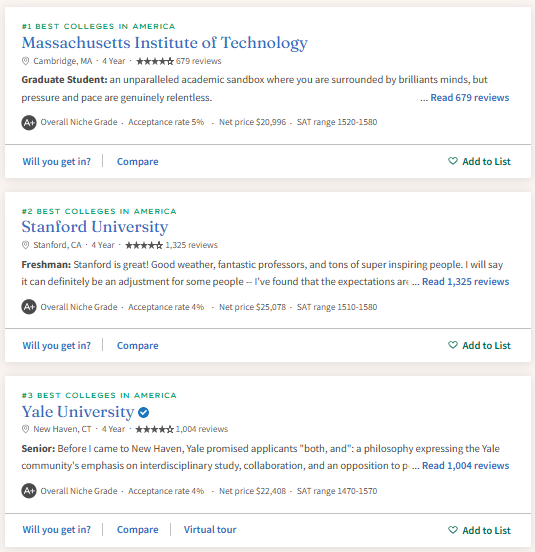535x552 pixels.
Task: Click the verified checkmark badge beside Yale University
Action: (144, 412)
